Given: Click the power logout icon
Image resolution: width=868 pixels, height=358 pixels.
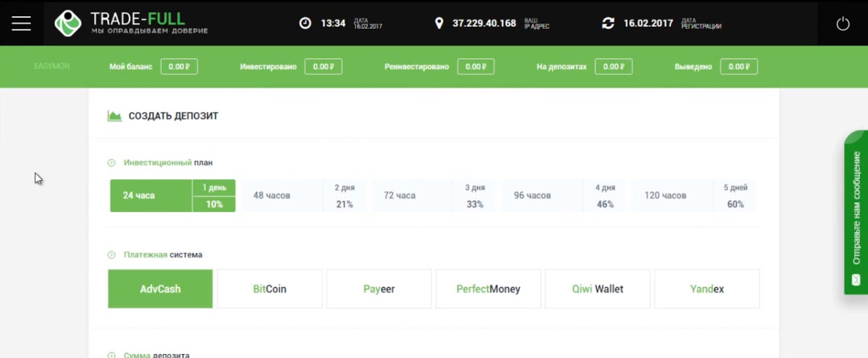Looking at the screenshot, I should click(843, 24).
